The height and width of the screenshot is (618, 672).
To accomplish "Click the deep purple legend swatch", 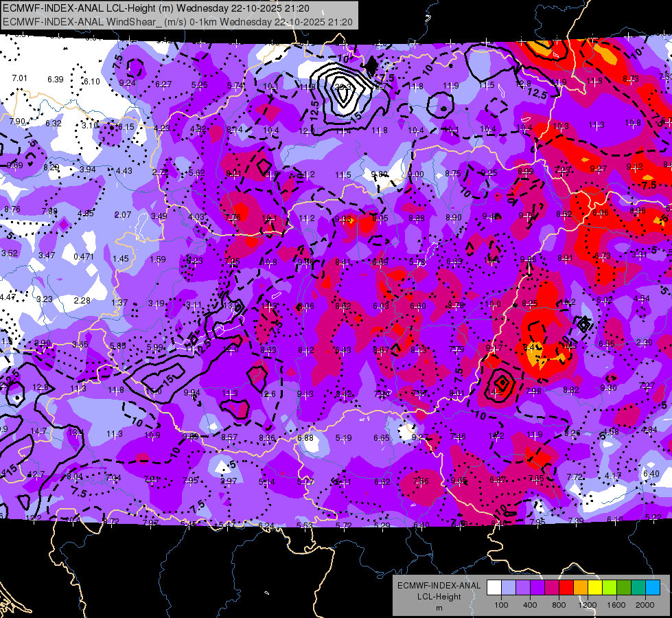I will [537, 587].
